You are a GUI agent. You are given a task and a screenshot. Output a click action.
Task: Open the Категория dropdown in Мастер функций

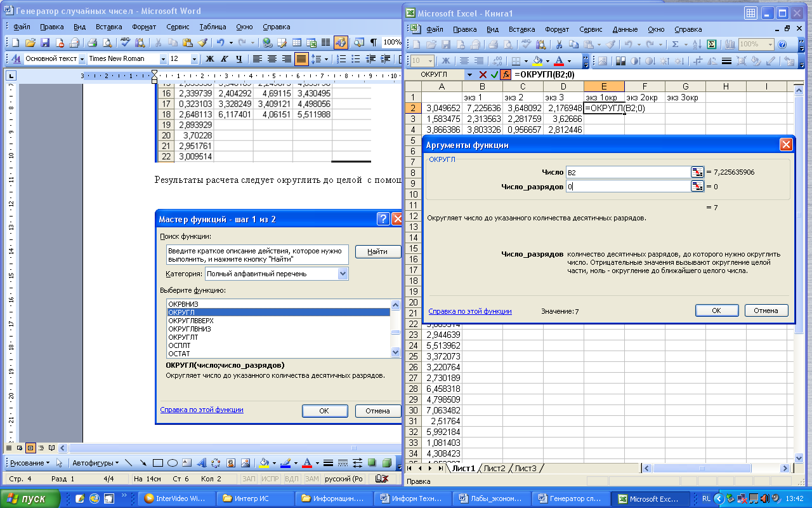(343, 274)
